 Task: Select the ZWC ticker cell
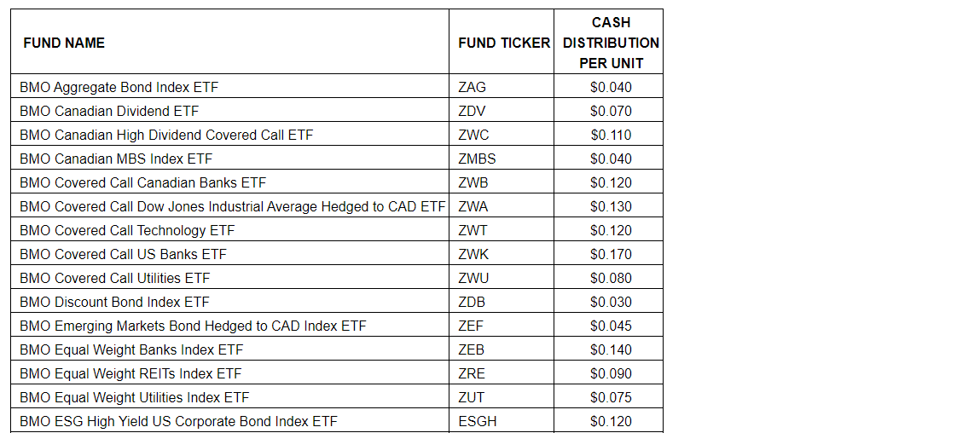point(474,135)
